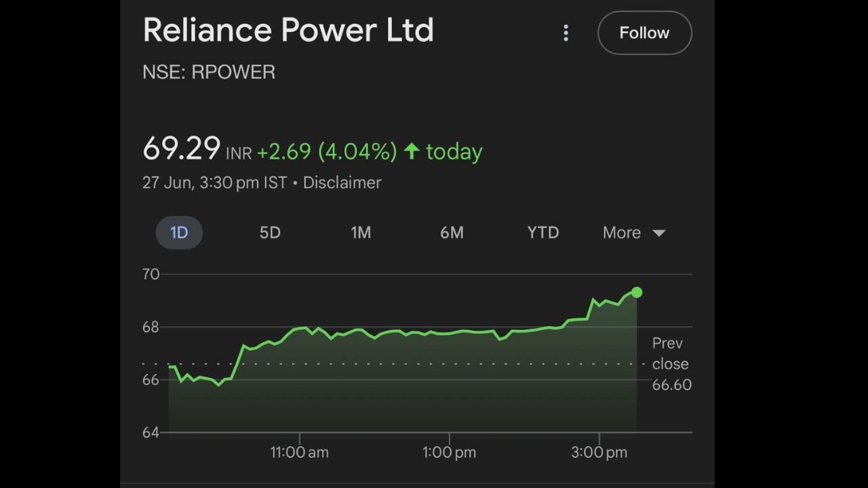This screenshot has height=488, width=868.
Task: Click the 64 y-axis label
Action: [x=151, y=432]
